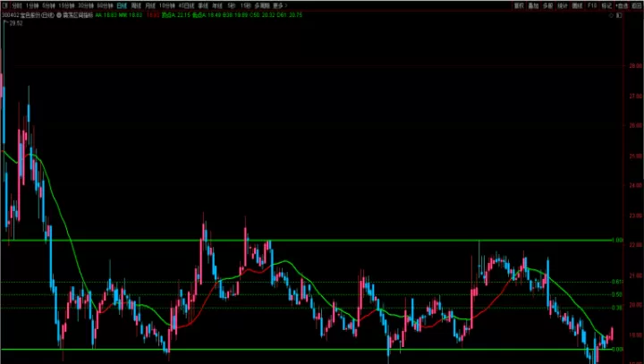The width and height of the screenshot is (644, 364).
Task: Toggle 复权 price adjustment
Action: click(519, 5)
